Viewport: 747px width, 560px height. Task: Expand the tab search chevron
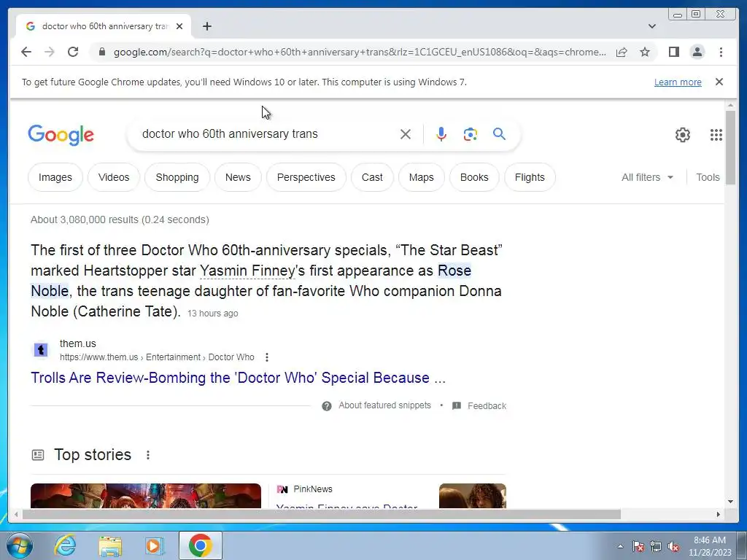(x=652, y=26)
